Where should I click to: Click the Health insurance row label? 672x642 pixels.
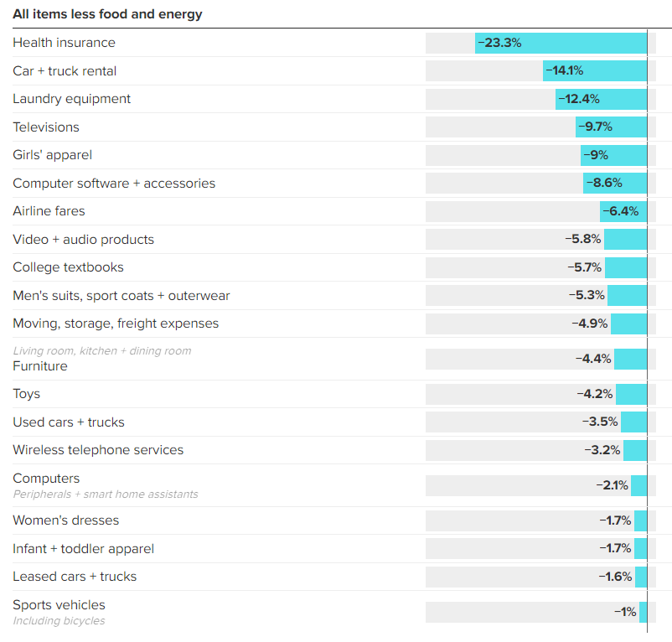[x=64, y=43]
